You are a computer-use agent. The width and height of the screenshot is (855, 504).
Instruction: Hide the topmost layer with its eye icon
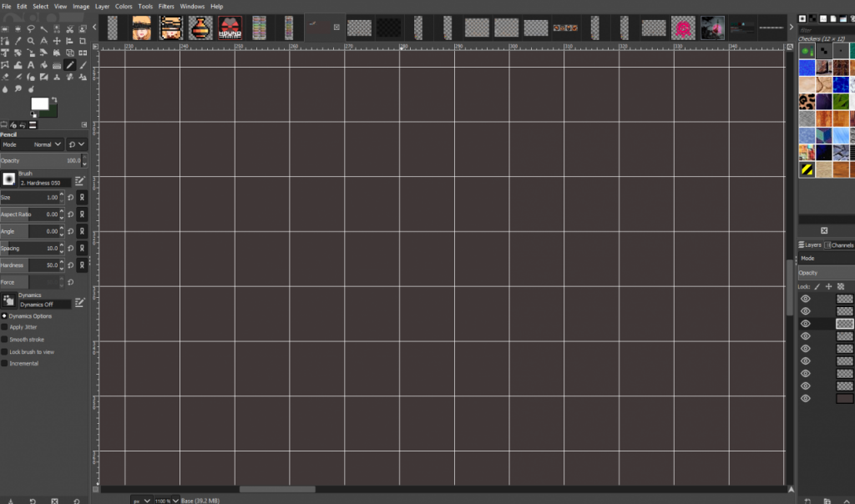click(x=805, y=299)
